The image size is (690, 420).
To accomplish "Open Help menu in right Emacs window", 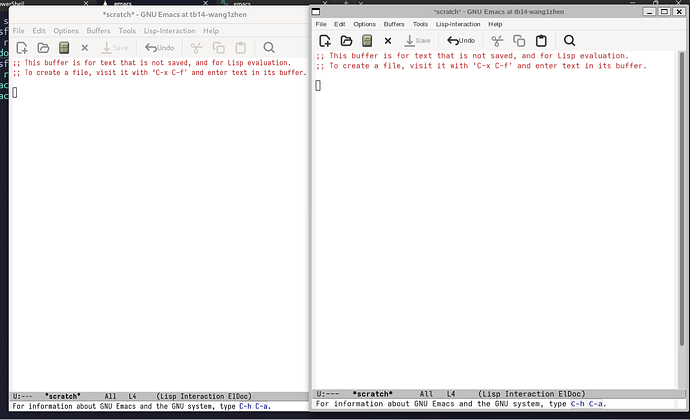I will [495, 24].
